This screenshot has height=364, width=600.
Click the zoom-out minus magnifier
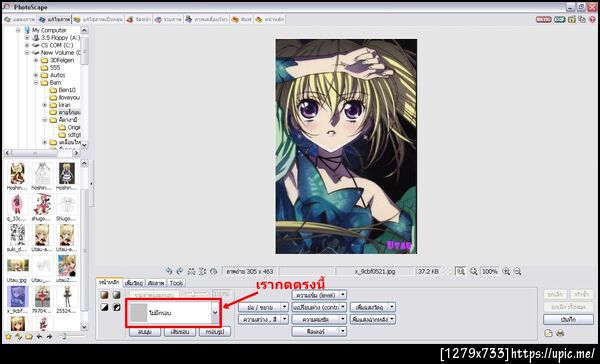click(x=517, y=271)
